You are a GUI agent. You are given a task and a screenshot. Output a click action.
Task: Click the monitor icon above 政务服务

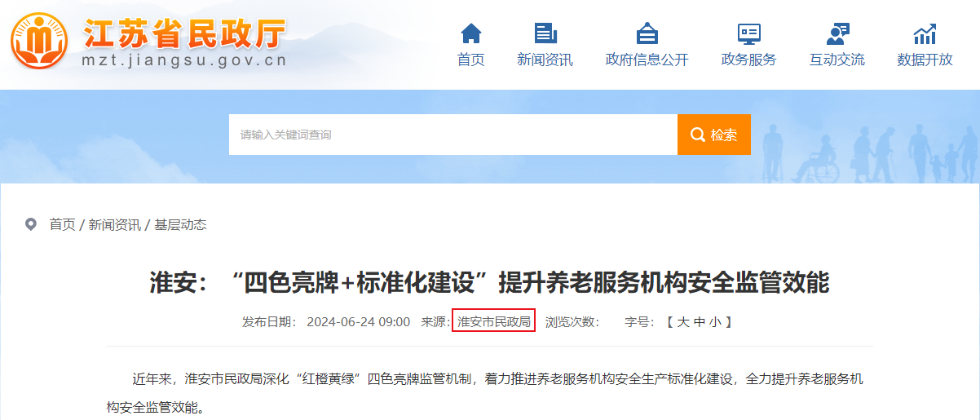coord(748,33)
